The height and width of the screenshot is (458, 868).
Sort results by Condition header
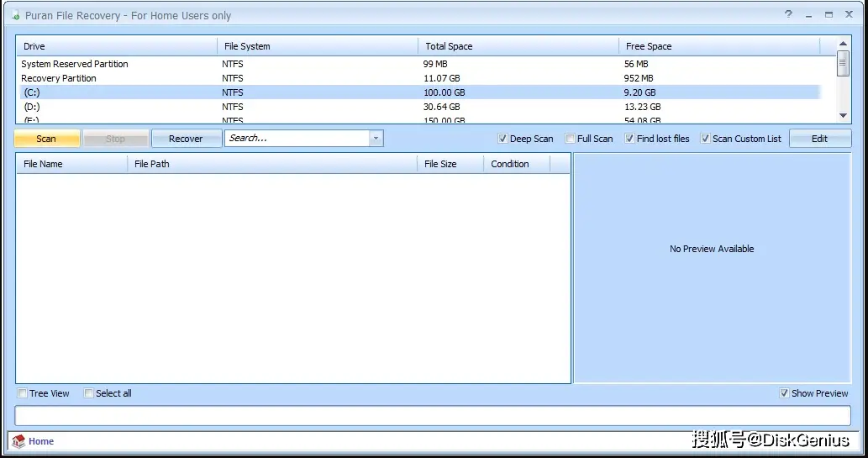coord(517,164)
